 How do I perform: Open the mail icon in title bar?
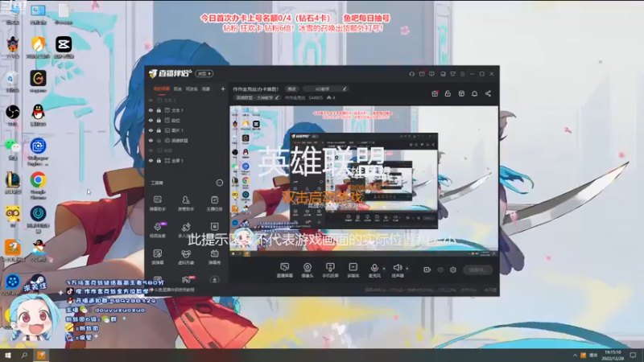click(422, 74)
